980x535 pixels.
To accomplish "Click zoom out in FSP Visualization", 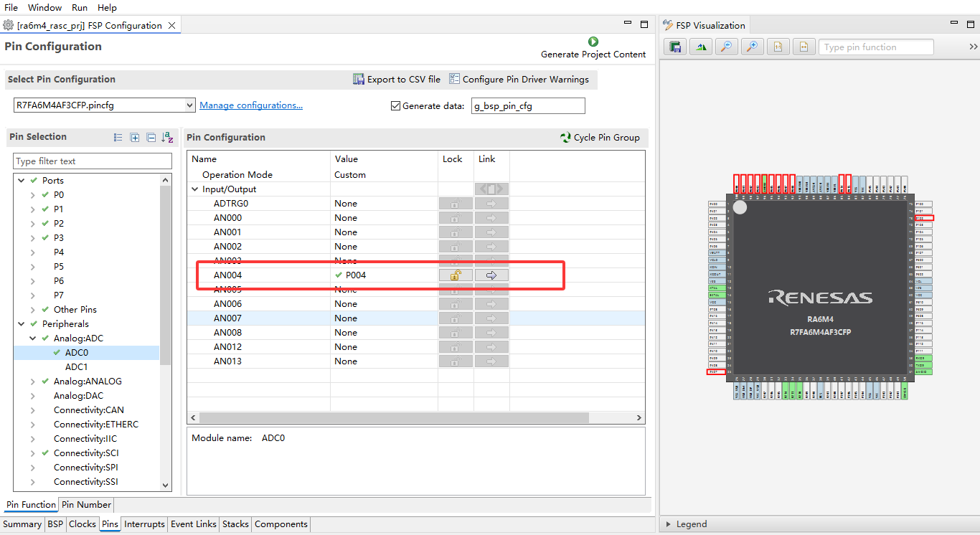I will tap(727, 47).
